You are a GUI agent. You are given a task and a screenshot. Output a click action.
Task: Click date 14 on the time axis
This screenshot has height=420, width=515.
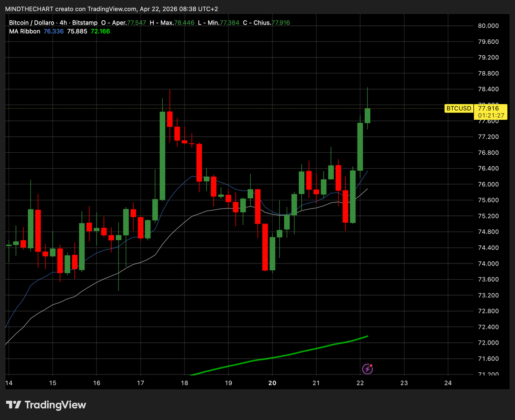pos(9,383)
